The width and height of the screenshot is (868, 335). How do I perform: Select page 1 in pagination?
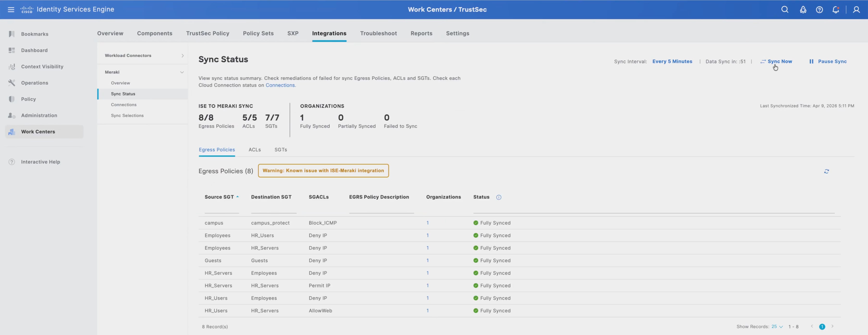[x=822, y=327]
